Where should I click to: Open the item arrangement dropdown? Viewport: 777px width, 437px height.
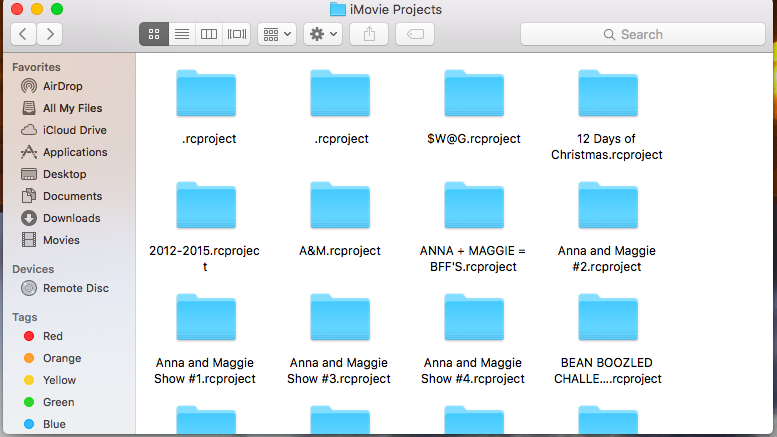click(277, 34)
